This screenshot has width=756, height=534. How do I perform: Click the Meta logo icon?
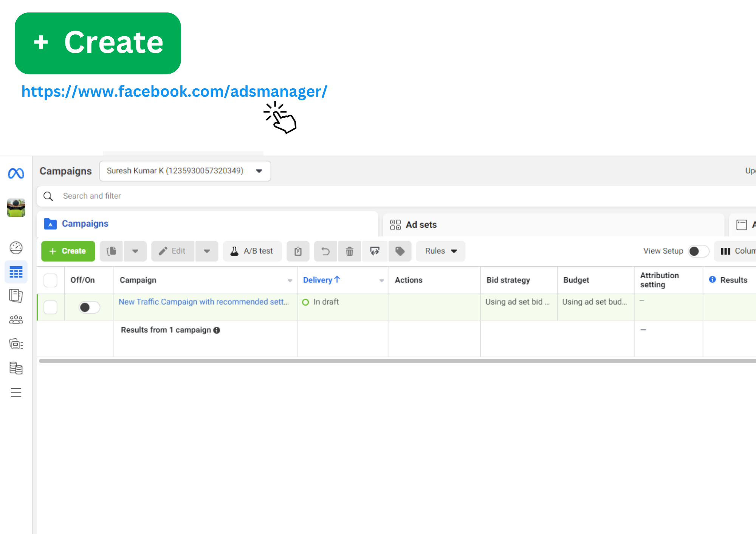16,173
